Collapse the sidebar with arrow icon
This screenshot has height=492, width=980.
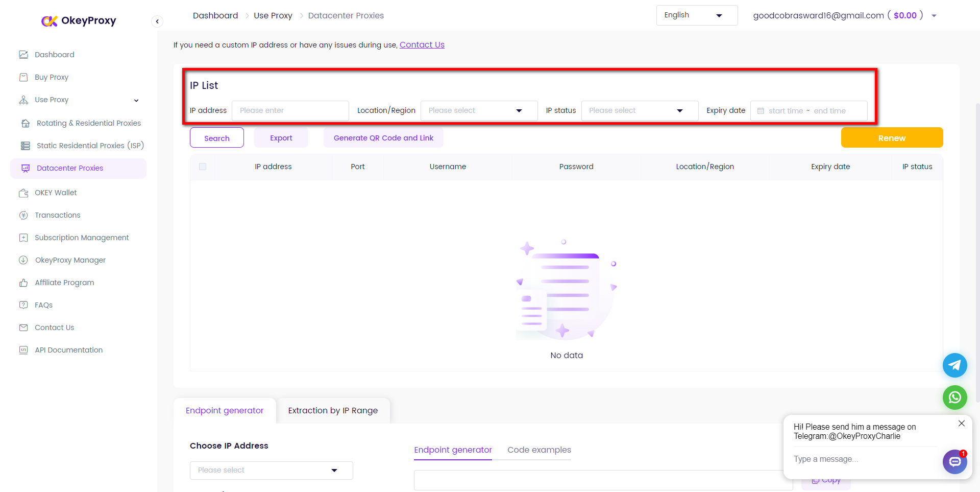click(x=157, y=21)
